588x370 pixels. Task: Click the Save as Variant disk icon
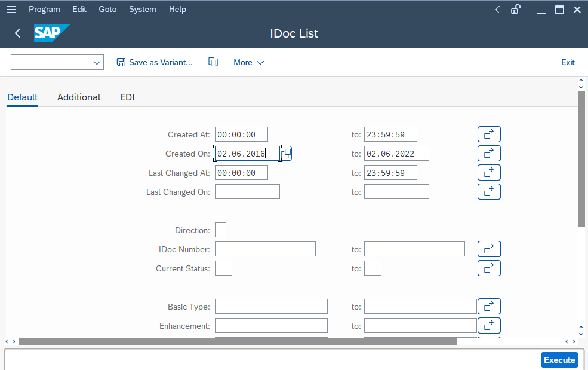(121, 62)
